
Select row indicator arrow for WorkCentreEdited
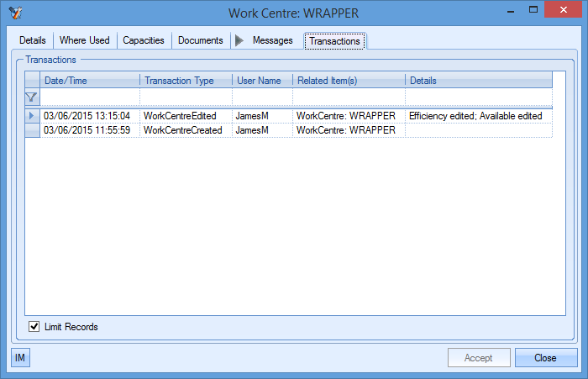coord(32,116)
